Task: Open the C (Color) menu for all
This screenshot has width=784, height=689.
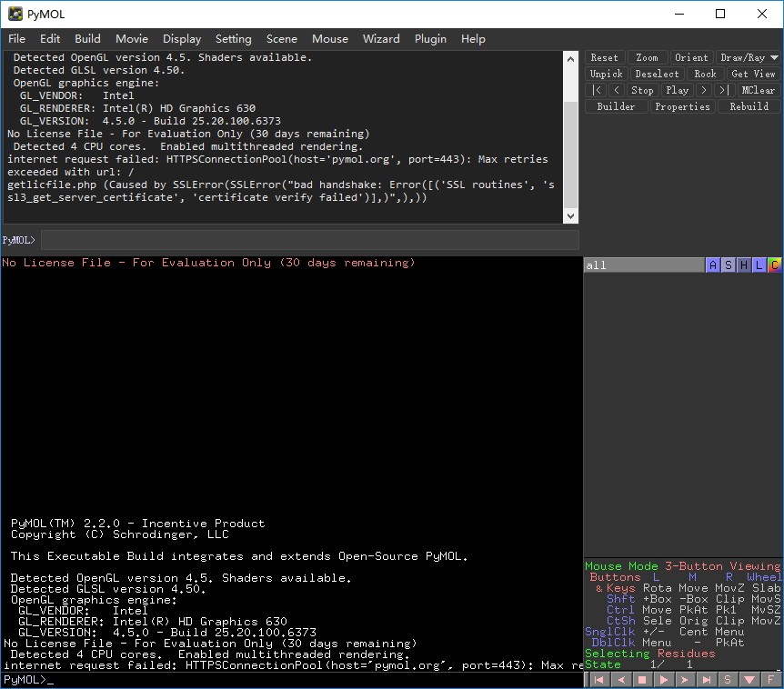Action: (x=775, y=265)
